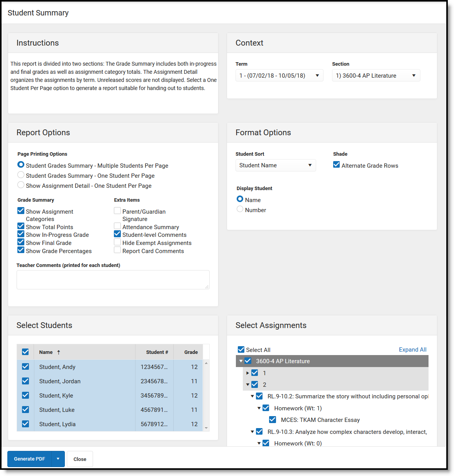The width and height of the screenshot is (454, 476).
Task: Uncheck Student, Andy row checkbox
Action: (x=25, y=367)
